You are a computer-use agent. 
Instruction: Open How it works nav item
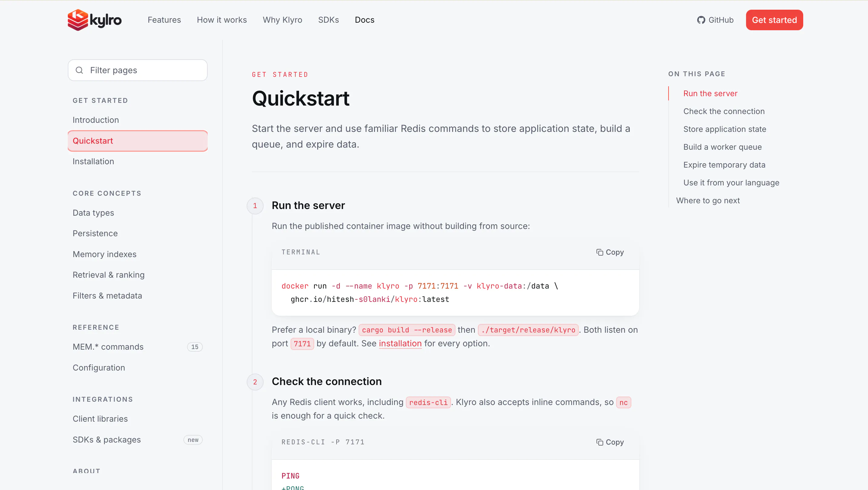tap(222, 20)
